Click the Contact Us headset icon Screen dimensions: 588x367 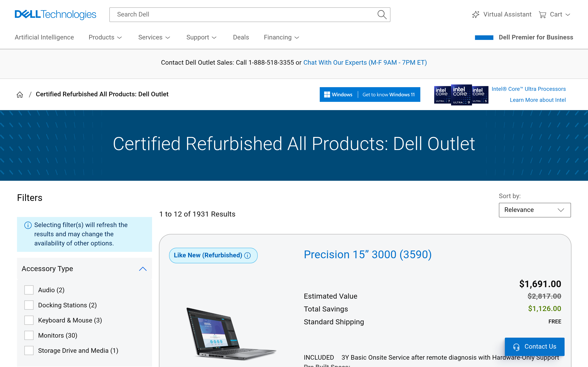[x=516, y=347]
